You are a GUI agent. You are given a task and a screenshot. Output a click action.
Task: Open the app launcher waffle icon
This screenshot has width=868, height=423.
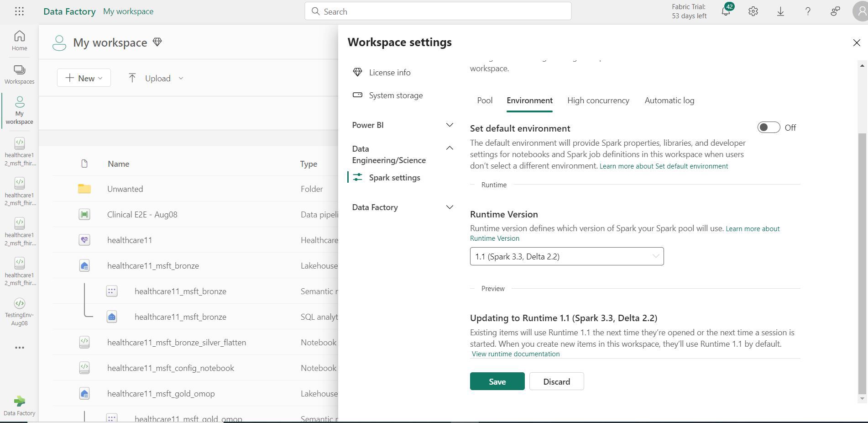pos(19,11)
